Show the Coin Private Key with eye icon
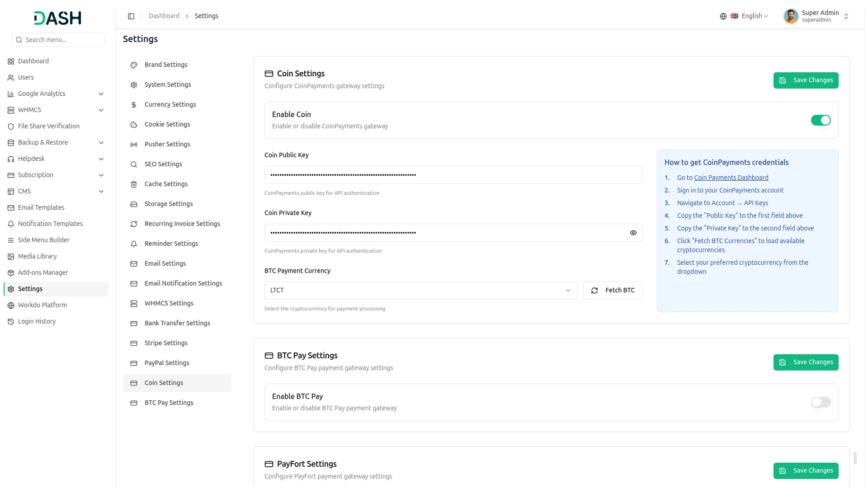 point(633,233)
